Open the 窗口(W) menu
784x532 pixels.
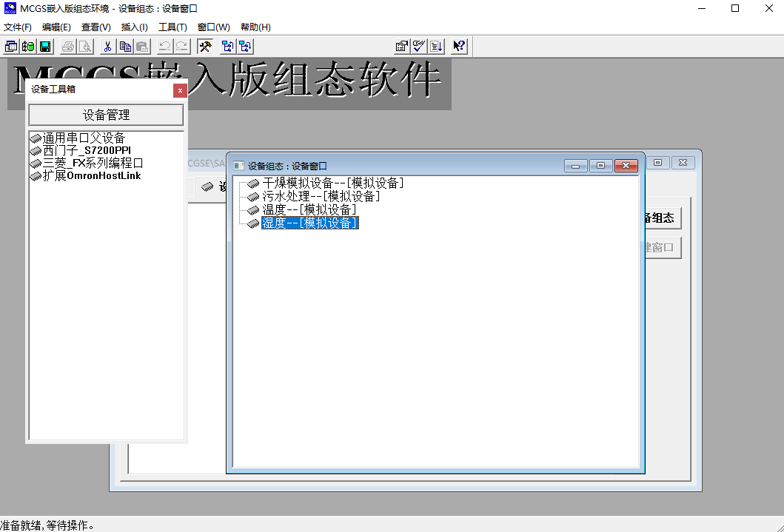[213, 27]
